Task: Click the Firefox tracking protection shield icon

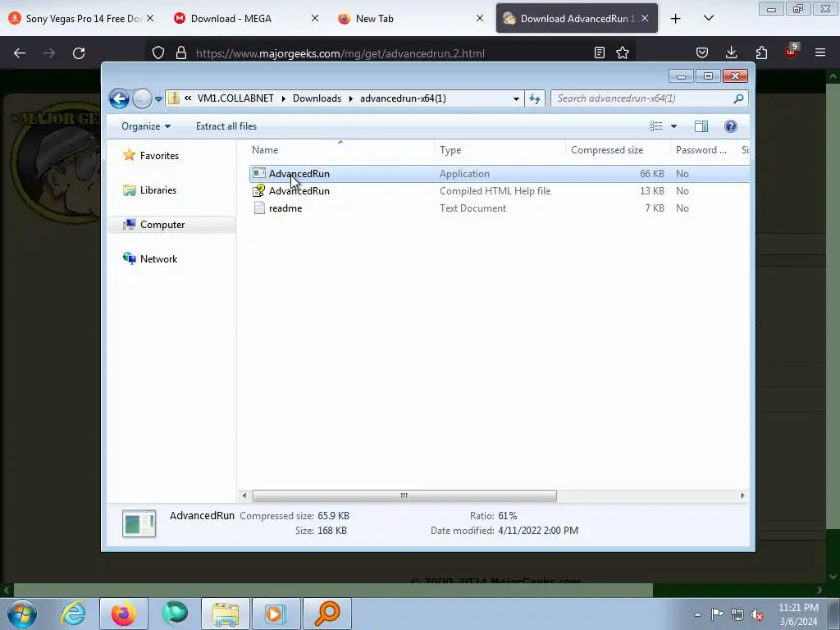Action: coord(158,53)
